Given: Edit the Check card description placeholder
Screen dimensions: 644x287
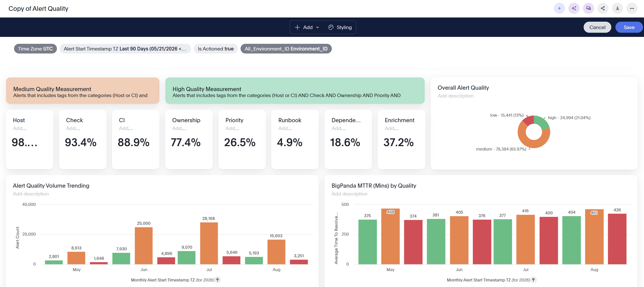Looking at the screenshot, I should (x=73, y=128).
